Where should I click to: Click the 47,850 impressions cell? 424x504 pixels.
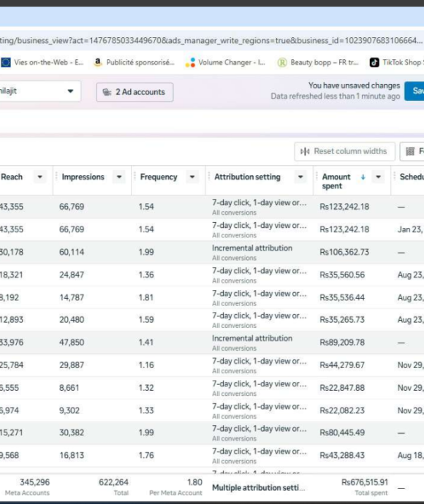click(72, 343)
